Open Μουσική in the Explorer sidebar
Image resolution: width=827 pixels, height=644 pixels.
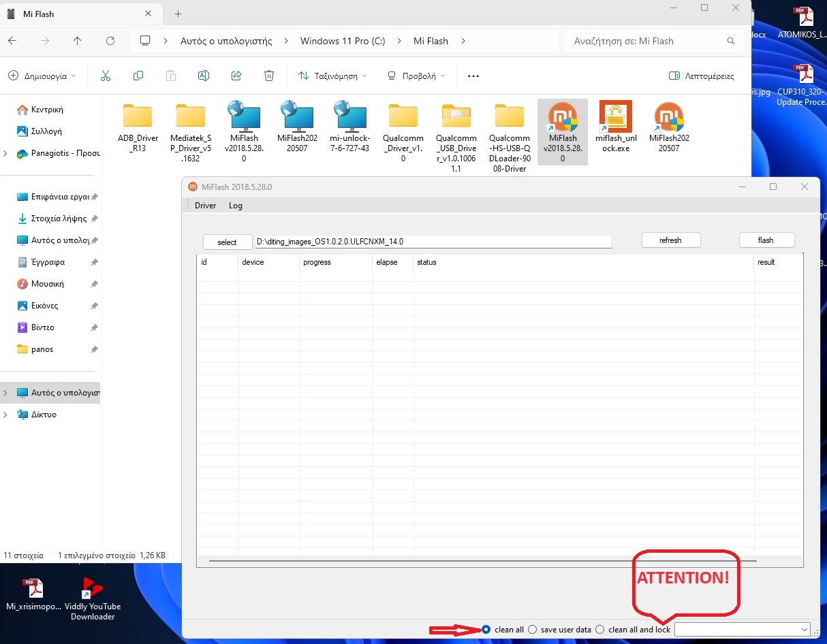[48, 284]
